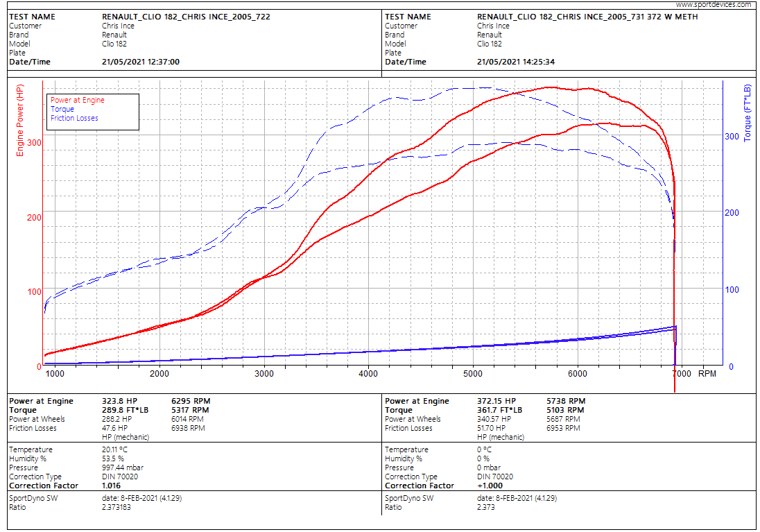
Task: Click the 2.373183 ratio value
Action: coord(118,507)
